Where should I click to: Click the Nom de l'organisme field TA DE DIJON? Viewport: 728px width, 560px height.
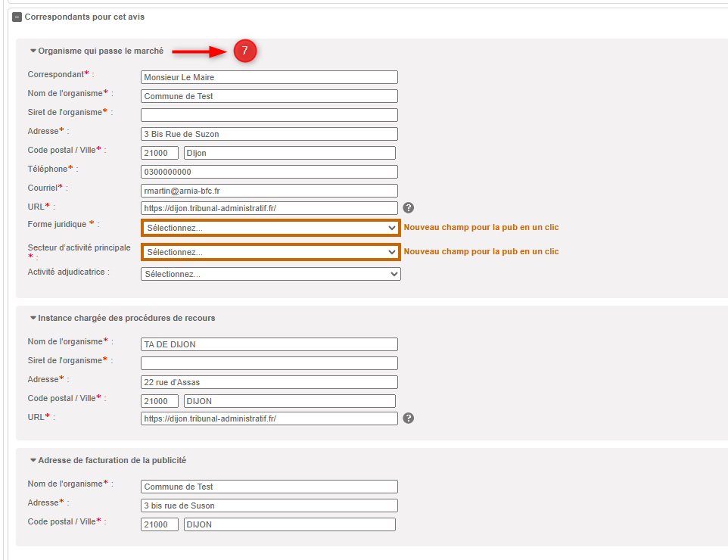tap(269, 344)
